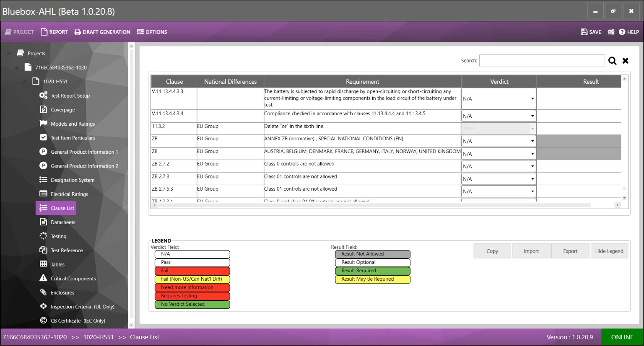This screenshot has width=644, height=346.
Task: Select the Fail red legend swatch
Action: click(x=192, y=271)
